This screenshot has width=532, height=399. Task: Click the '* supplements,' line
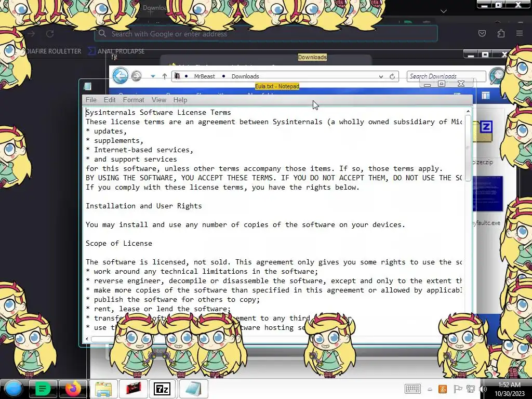tap(114, 140)
